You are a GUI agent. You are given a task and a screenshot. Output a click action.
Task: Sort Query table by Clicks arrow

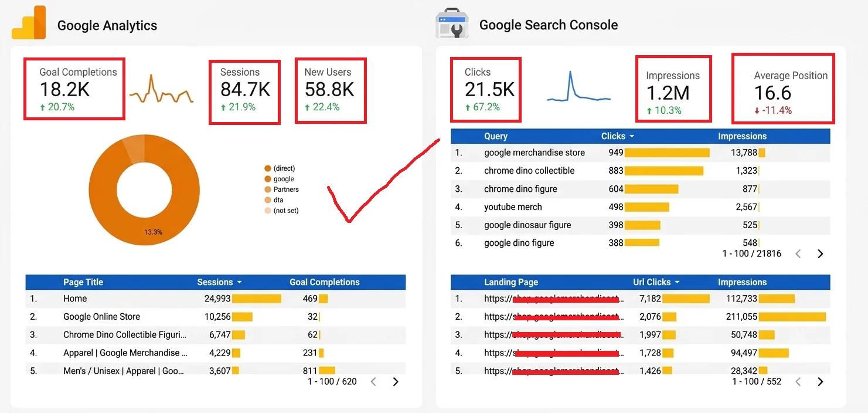click(x=631, y=137)
